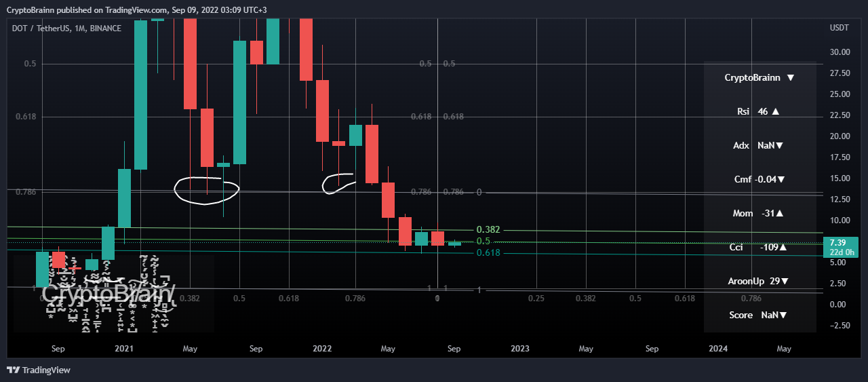Click the USDT currency label on price axis
The width and height of the screenshot is (868, 382).
click(x=839, y=28)
